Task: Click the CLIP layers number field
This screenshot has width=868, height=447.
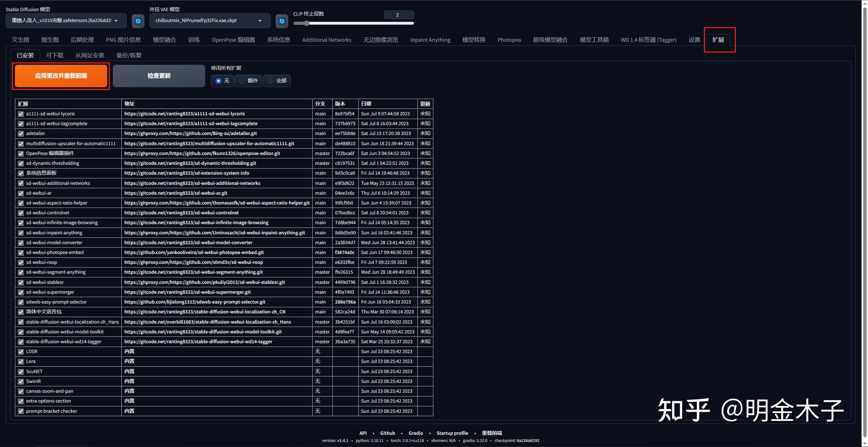Action: pos(399,15)
